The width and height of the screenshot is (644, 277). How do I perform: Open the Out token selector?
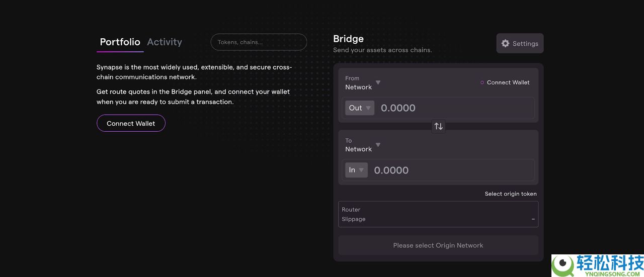coord(360,108)
